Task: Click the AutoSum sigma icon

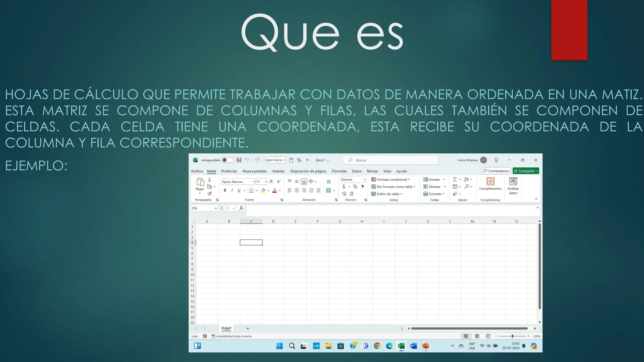Action: [x=455, y=179]
